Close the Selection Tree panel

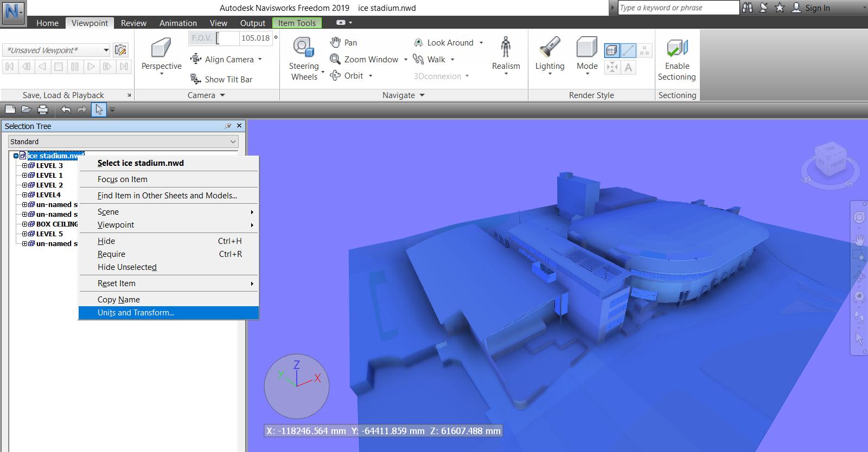click(x=239, y=126)
